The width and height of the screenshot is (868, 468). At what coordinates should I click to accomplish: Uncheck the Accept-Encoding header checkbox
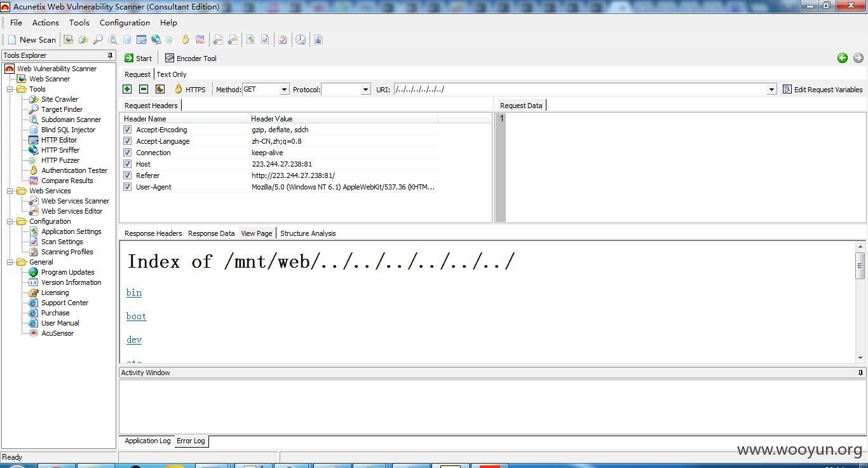click(x=127, y=130)
